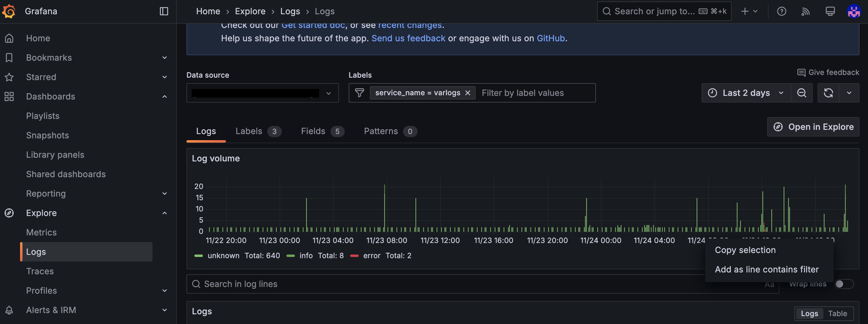This screenshot has width=868, height=324.
Task: Go to Home breadcrumb
Action: (208, 11)
